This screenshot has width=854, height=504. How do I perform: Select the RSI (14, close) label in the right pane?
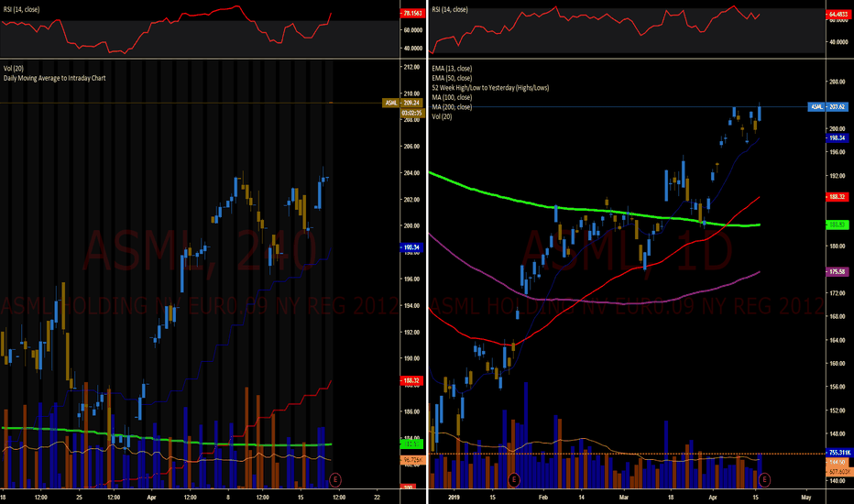coord(449,9)
